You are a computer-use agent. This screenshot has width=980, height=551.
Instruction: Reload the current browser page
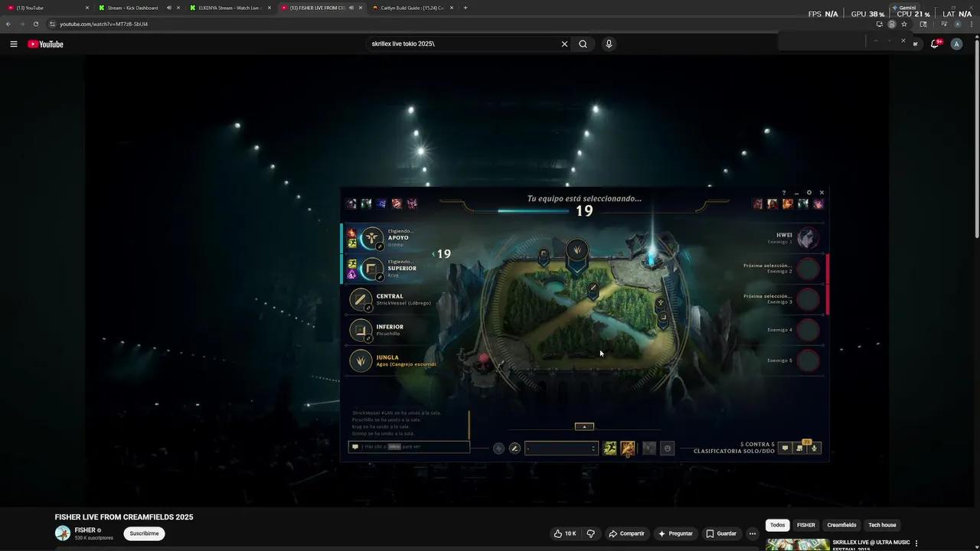(x=35, y=24)
